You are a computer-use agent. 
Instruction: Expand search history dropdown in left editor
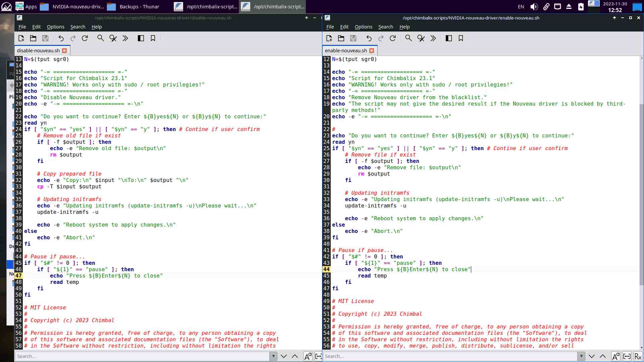273,356
